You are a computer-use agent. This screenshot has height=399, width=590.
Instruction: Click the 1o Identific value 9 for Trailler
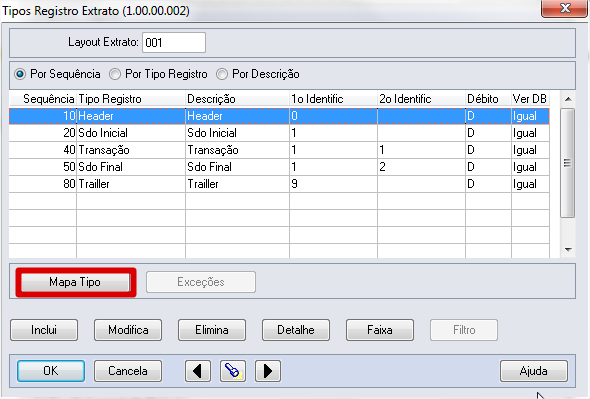333,184
